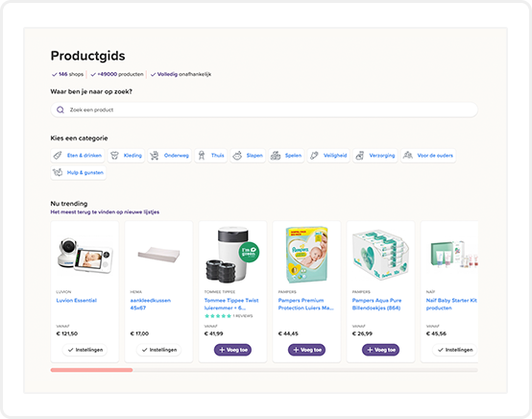Open the Hulp & gunsten category

(x=79, y=172)
